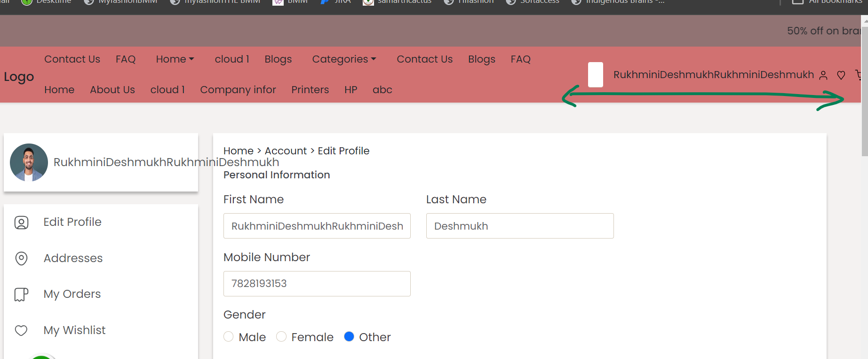The width and height of the screenshot is (868, 359).
Task: Open My Wishlist in the sidebar
Action: coord(74,330)
